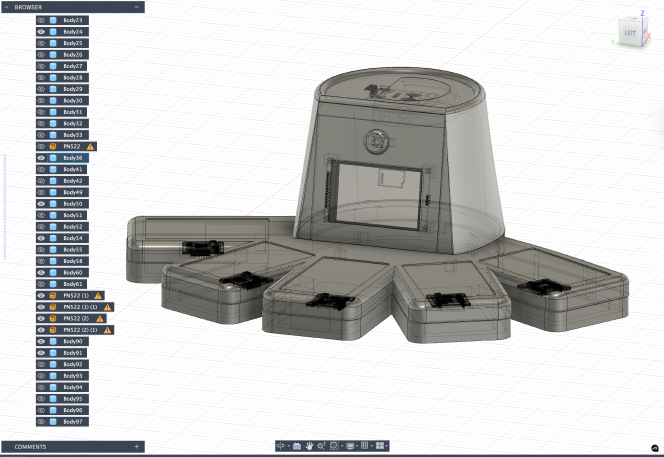Image resolution: width=664 pixels, height=457 pixels.
Task: Click the Zoom magnifier tool
Action: (322, 445)
